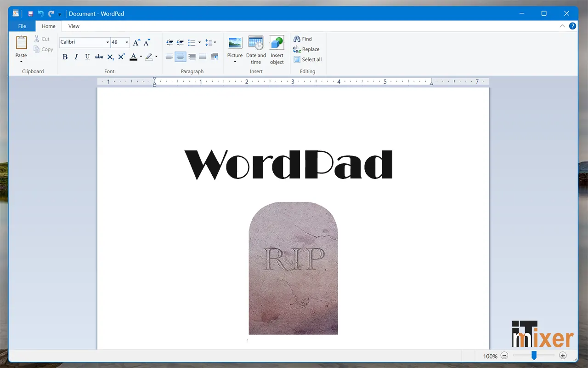The height and width of the screenshot is (368, 588).
Task: Click the WordPad heading text in document
Action: pos(288,165)
